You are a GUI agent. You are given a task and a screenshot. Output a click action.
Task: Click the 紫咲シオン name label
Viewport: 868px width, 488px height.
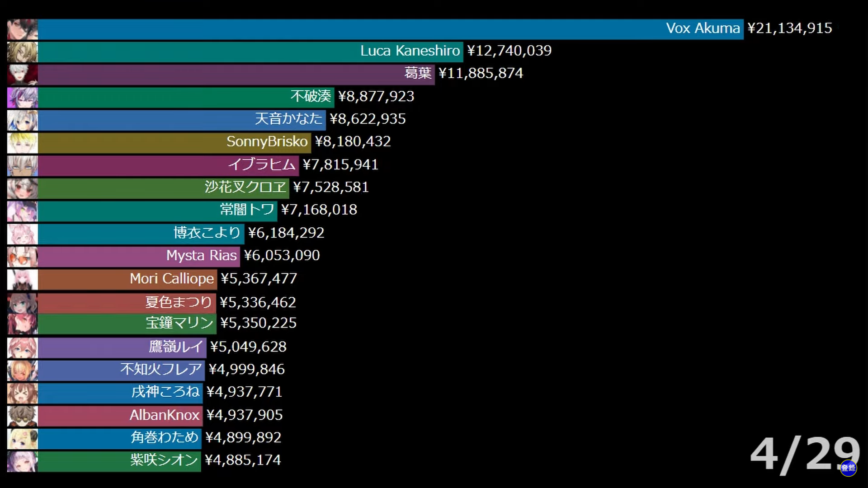point(164,460)
